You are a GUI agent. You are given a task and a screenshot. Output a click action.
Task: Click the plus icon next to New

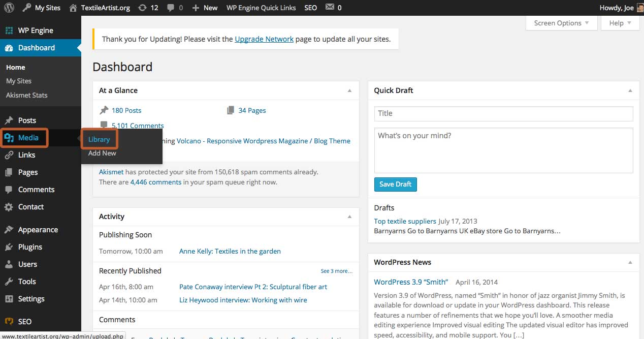[x=196, y=8]
